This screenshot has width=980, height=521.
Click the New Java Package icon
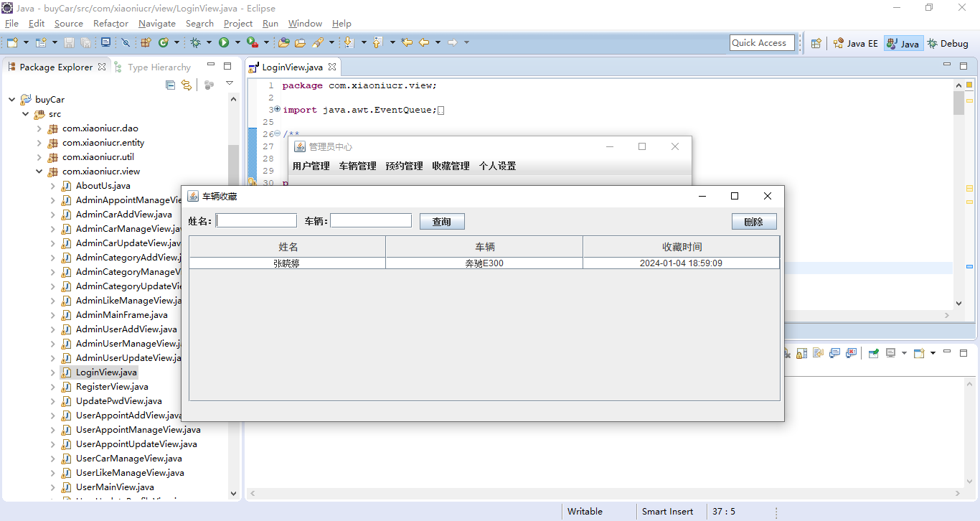(x=146, y=42)
